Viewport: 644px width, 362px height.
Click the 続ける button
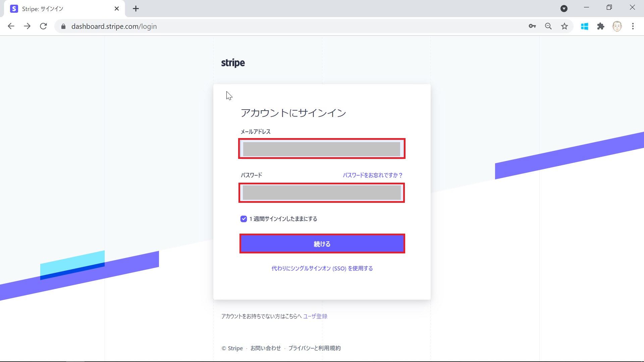click(322, 244)
